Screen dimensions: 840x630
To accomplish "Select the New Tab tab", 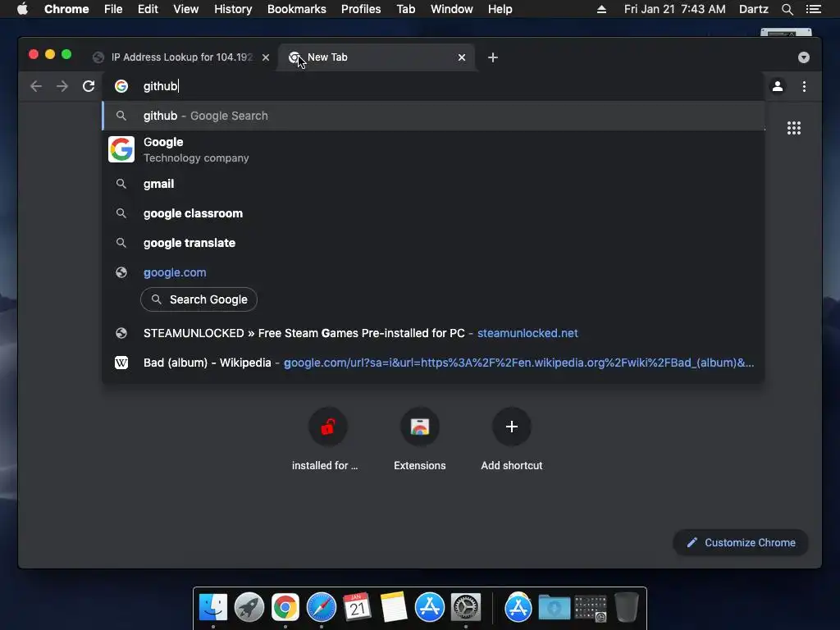I will (375, 57).
